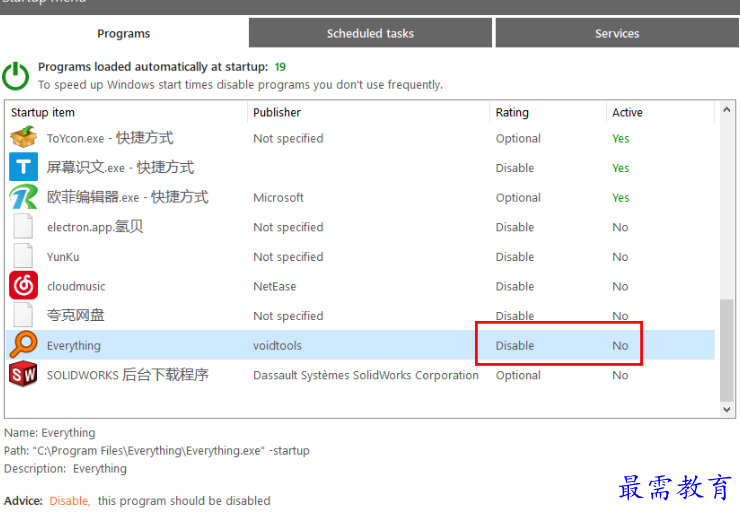This screenshot has width=740, height=519.
Task: Open the Services tab
Action: point(617,33)
